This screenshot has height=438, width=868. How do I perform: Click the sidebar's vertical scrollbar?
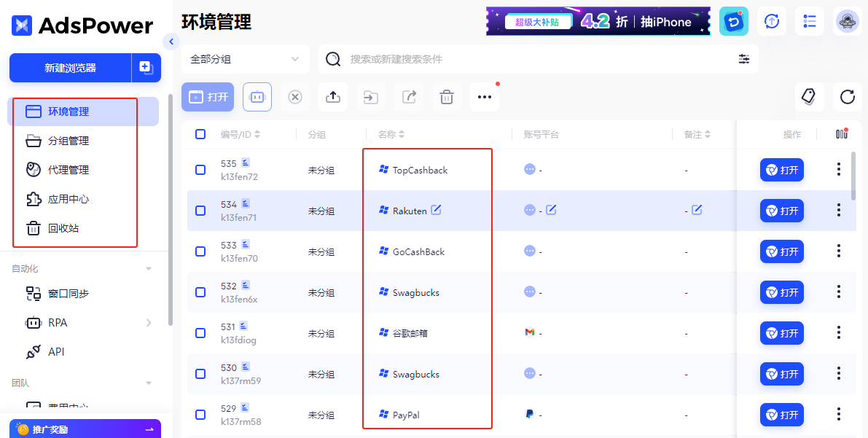click(x=171, y=209)
